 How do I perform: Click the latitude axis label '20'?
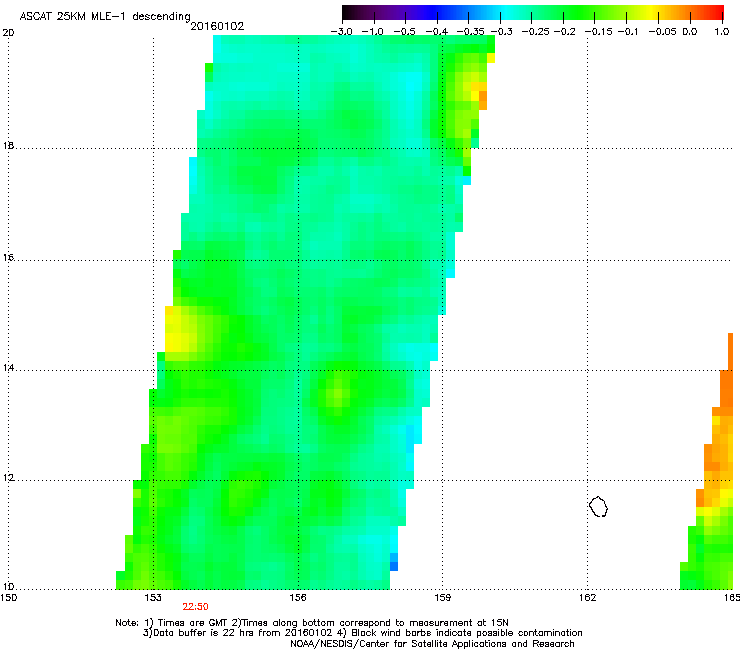8,32
